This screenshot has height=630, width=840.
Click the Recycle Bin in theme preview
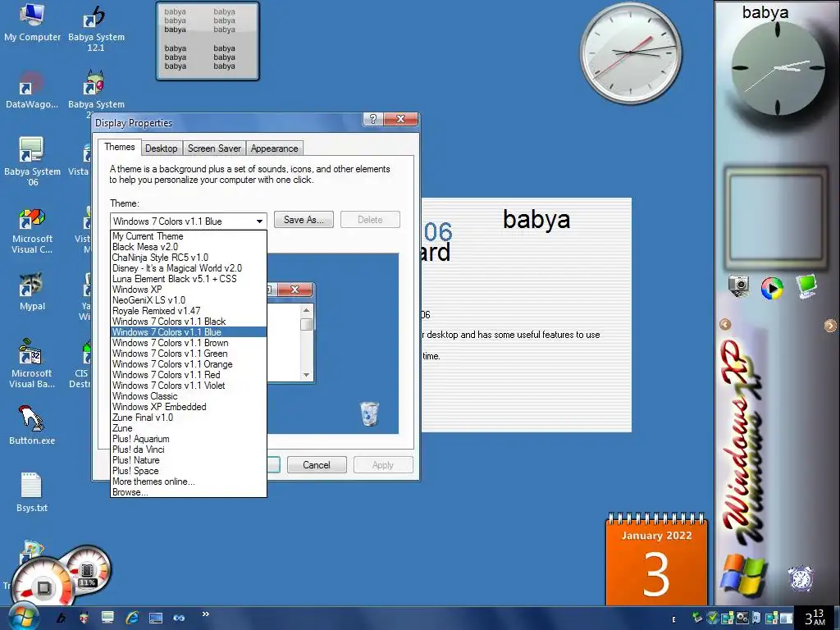point(370,413)
